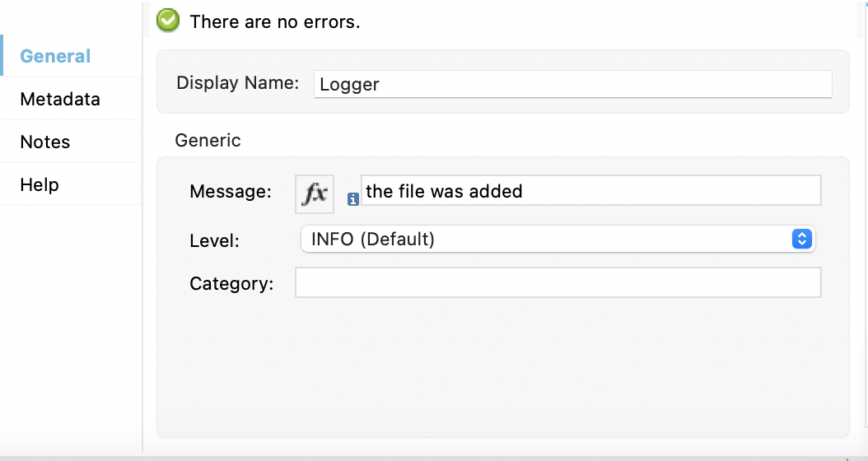
Task: Toggle the fx expression mode button
Action: click(x=315, y=194)
